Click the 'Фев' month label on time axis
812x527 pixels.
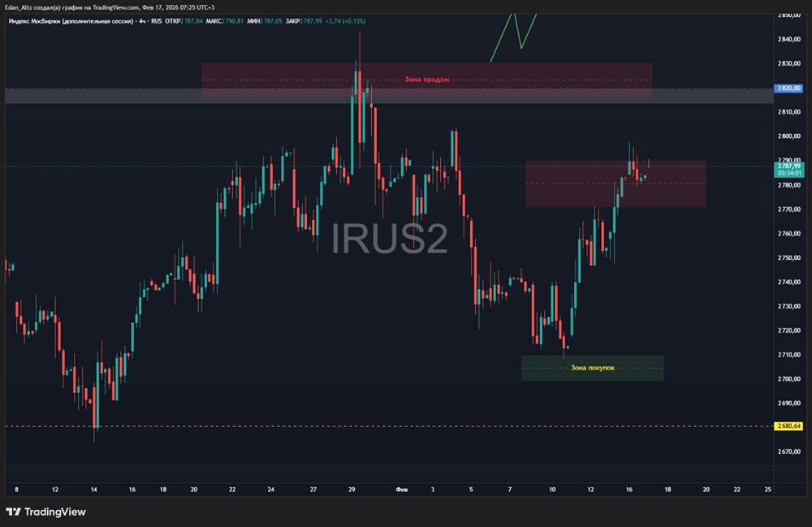pyautogui.click(x=402, y=489)
